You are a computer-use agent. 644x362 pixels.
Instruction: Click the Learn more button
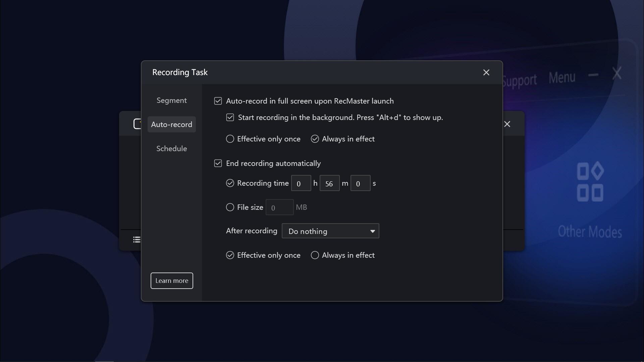coord(171,281)
